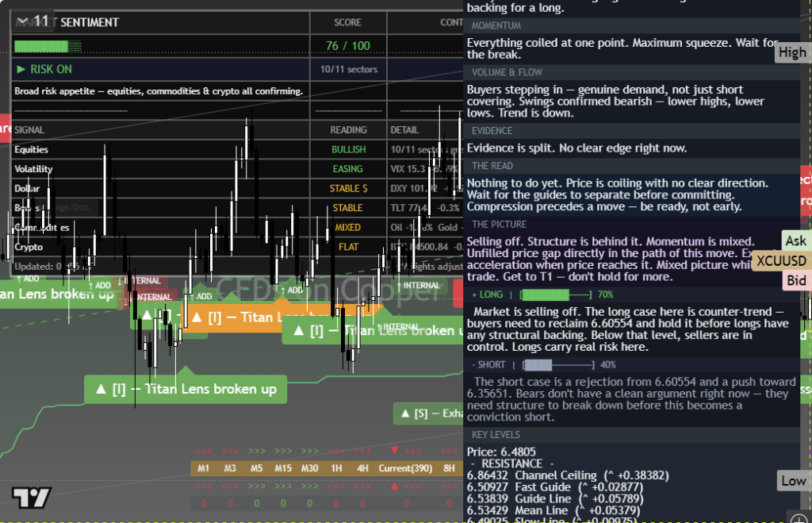Viewport: 812px width, 523px height.
Task: Click the large green 'Titan Lens broken up' chart label
Action: coord(186,389)
